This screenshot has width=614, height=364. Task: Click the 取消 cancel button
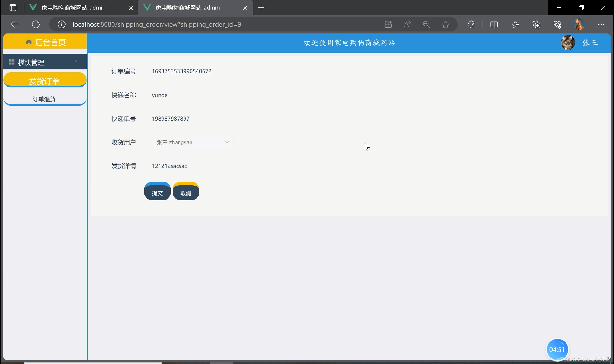click(186, 193)
